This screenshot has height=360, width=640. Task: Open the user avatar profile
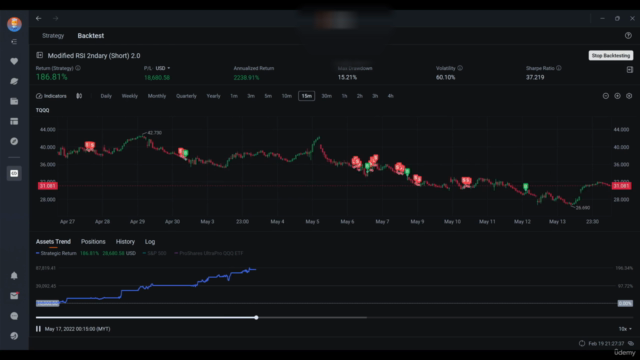(x=14, y=24)
